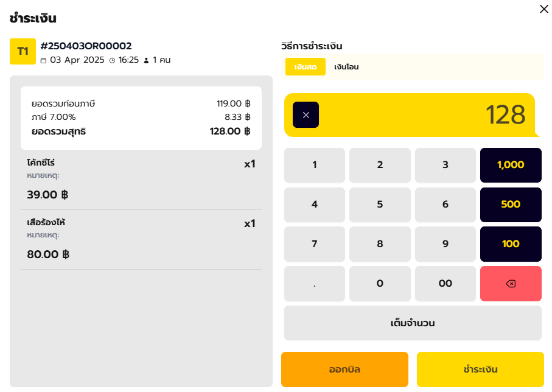Tap the number 5 key

coord(380,205)
